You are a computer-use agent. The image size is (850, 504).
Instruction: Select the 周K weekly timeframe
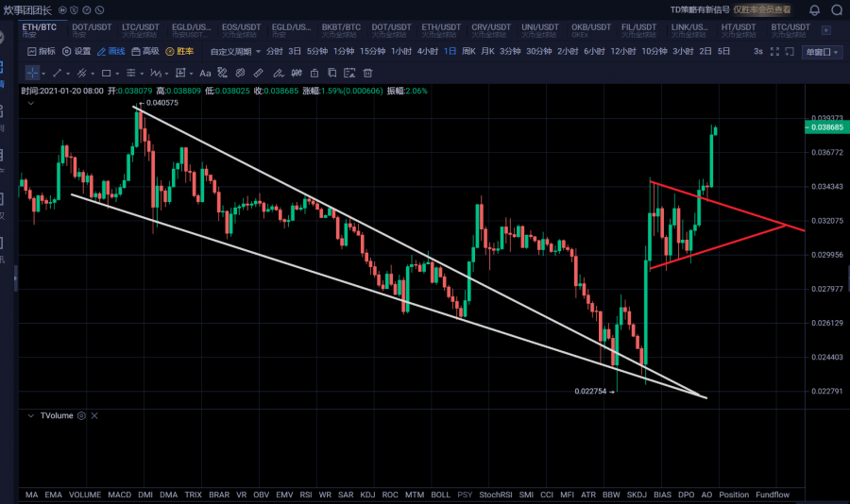point(468,52)
